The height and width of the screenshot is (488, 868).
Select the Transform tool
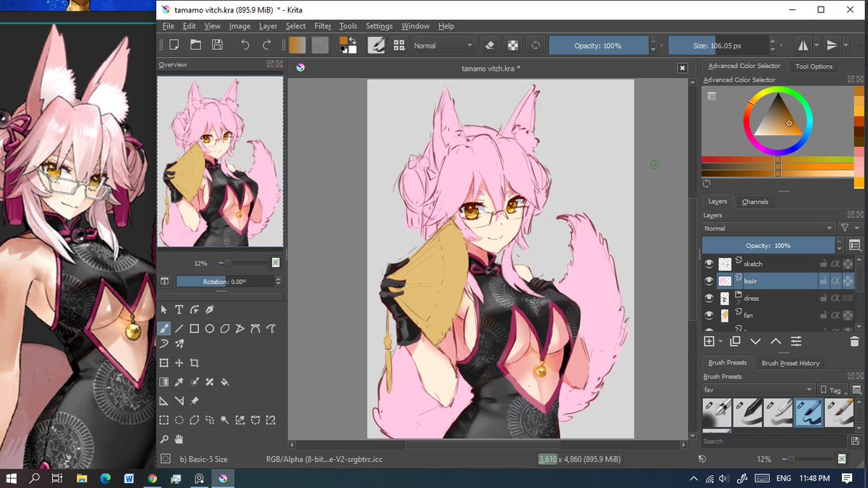click(x=164, y=363)
